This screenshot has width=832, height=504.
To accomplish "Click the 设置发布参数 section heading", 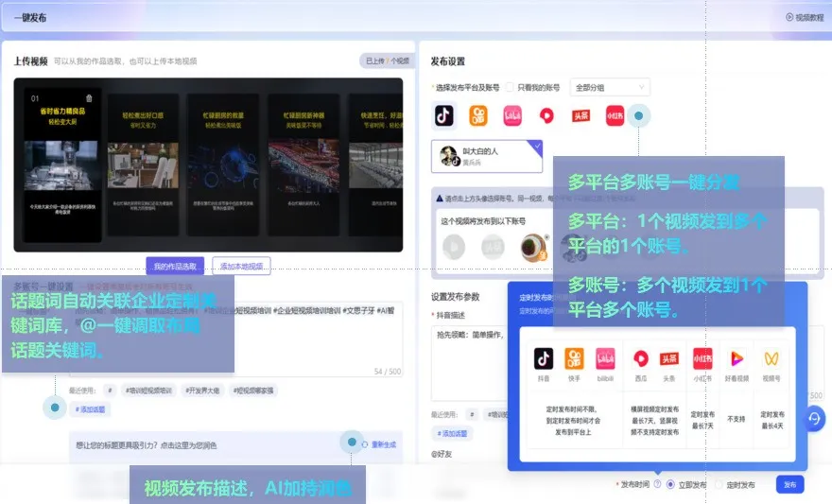I will [456, 297].
